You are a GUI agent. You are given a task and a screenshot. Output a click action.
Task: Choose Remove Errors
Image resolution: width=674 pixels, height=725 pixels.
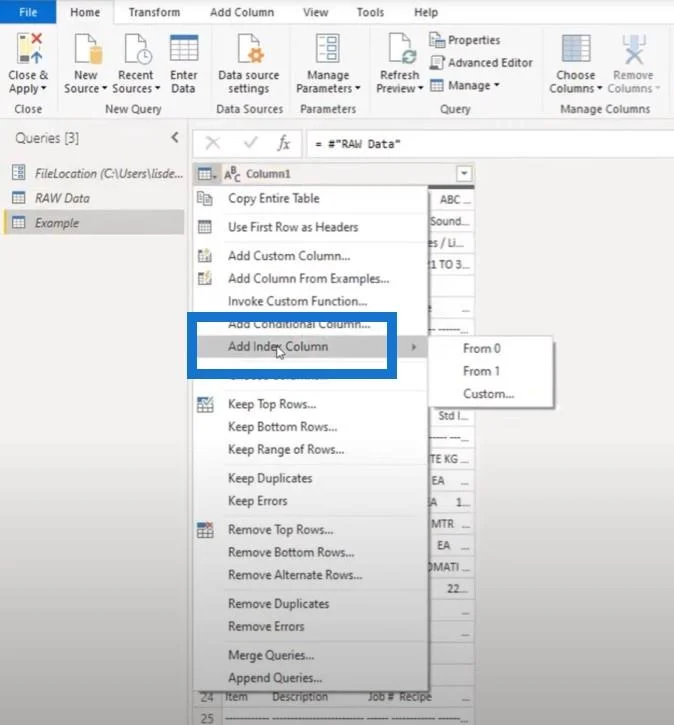pyautogui.click(x=311, y=626)
